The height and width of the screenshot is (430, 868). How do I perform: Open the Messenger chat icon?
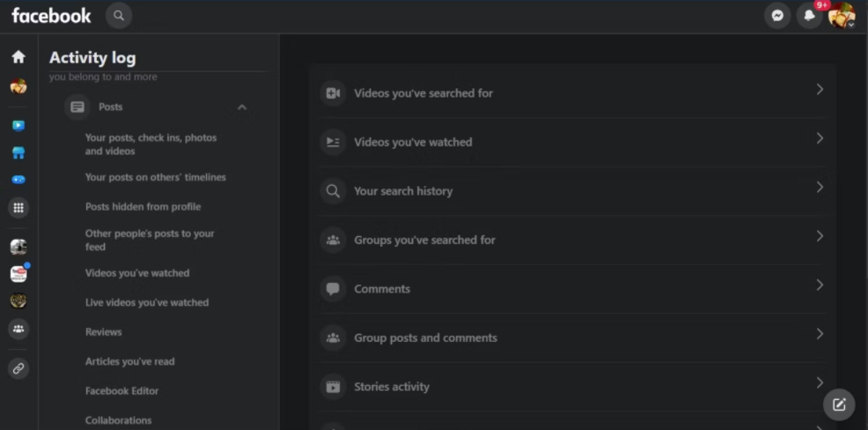tap(777, 16)
